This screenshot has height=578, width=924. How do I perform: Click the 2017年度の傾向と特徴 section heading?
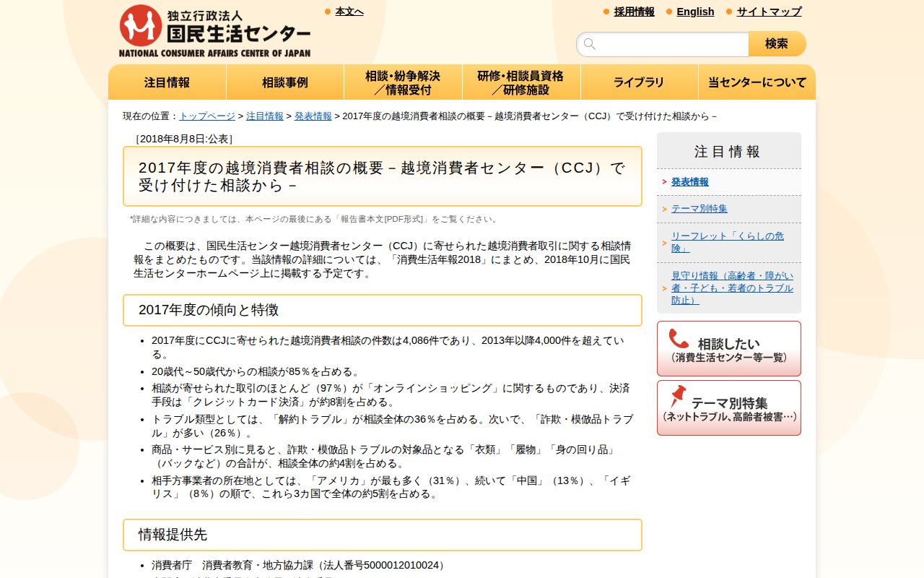(383, 310)
